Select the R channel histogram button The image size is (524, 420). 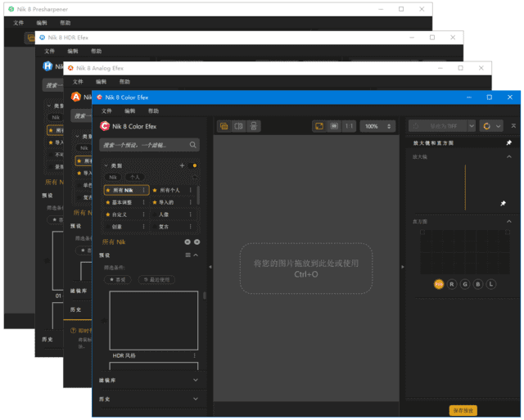[x=452, y=284]
